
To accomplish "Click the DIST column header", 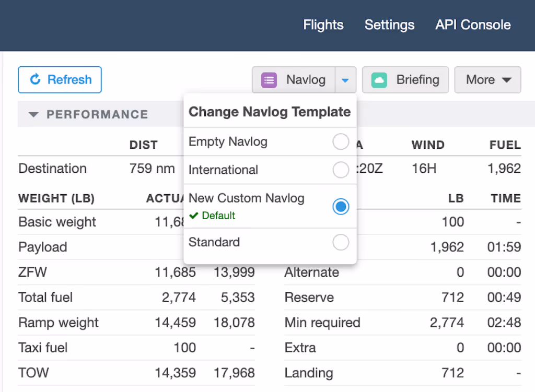I will coord(143,145).
